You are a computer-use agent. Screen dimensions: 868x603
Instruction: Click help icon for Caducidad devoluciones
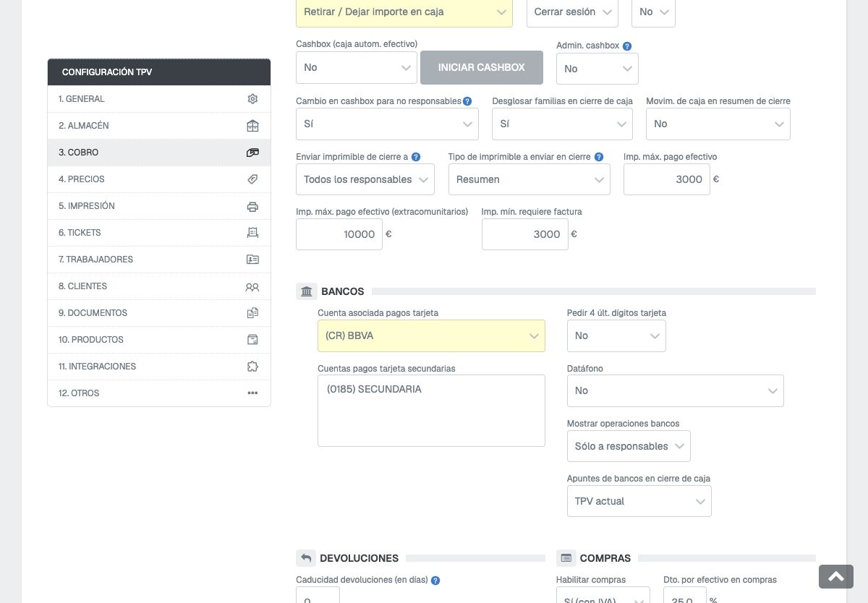(x=435, y=580)
